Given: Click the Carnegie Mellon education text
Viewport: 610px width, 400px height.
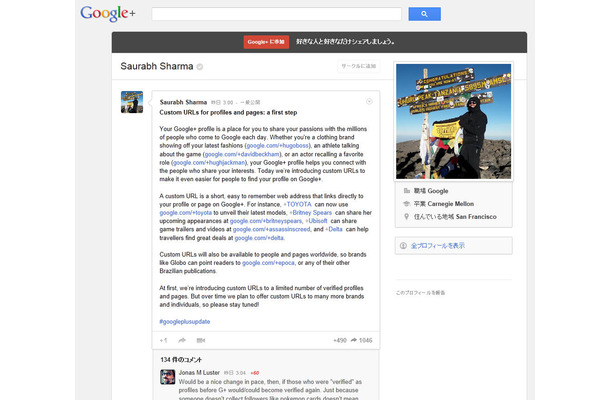Looking at the screenshot, I should click(450, 204).
